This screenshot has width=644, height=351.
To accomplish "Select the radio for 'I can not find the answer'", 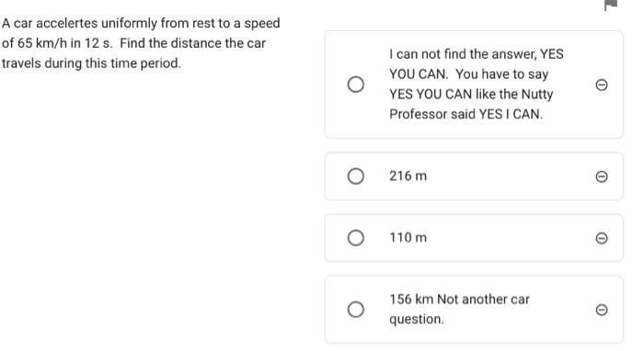I will pos(356,85).
